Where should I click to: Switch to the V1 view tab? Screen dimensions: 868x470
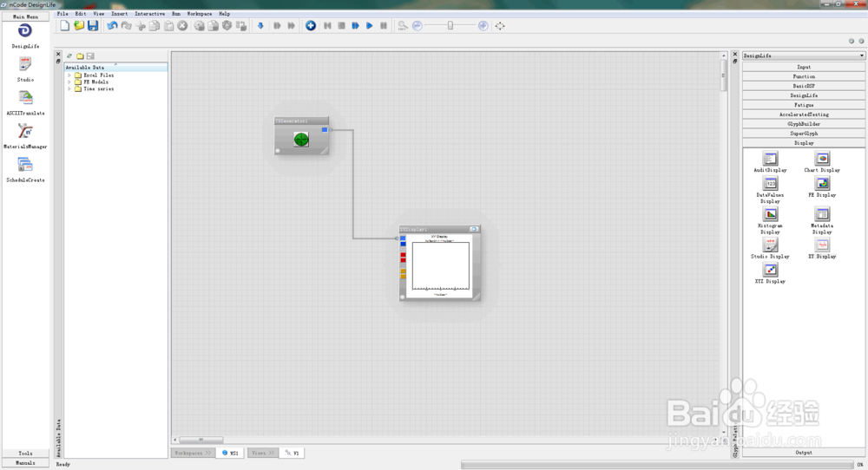click(x=293, y=453)
